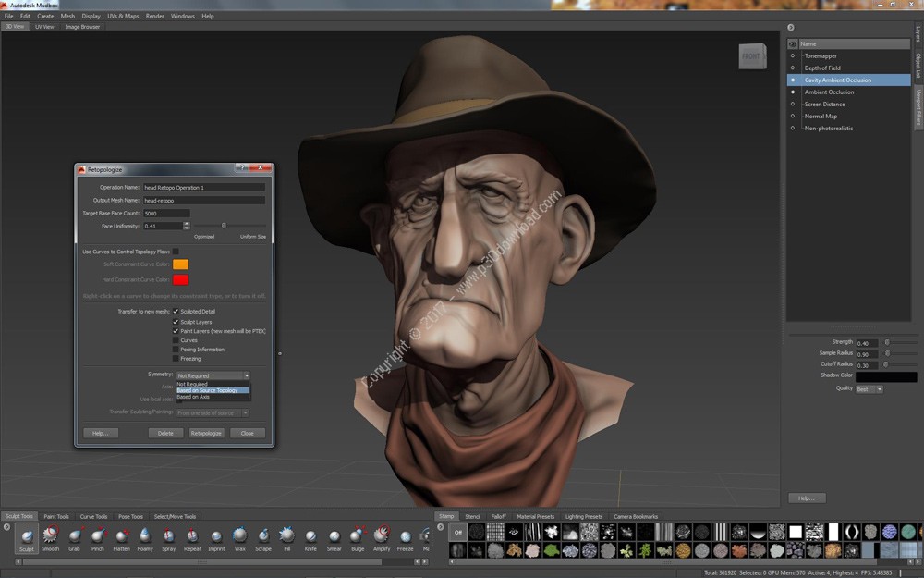Open the Quality dropdown in filter settings

pyautogui.click(x=869, y=389)
